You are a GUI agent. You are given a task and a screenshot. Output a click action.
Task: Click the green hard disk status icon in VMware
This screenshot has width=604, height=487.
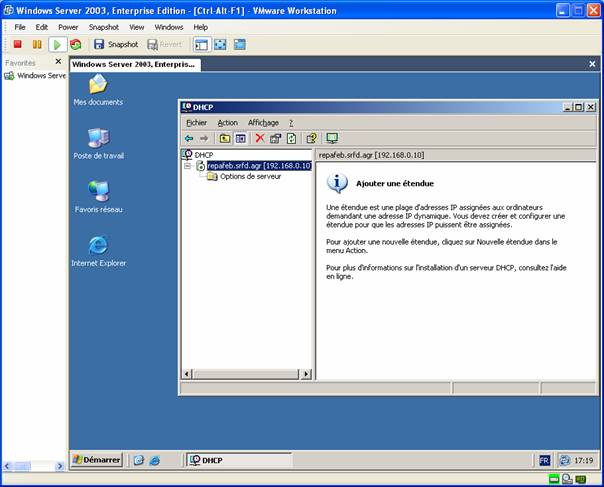[x=554, y=479]
